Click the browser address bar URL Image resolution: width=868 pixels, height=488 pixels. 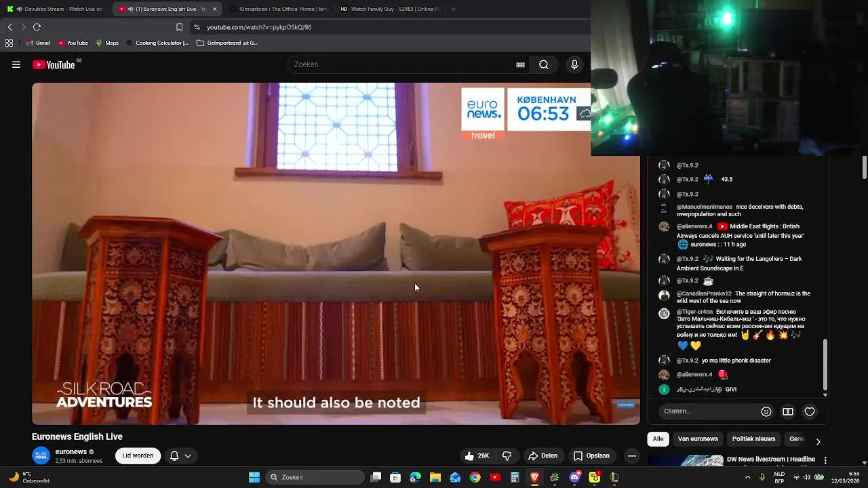tap(259, 27)
